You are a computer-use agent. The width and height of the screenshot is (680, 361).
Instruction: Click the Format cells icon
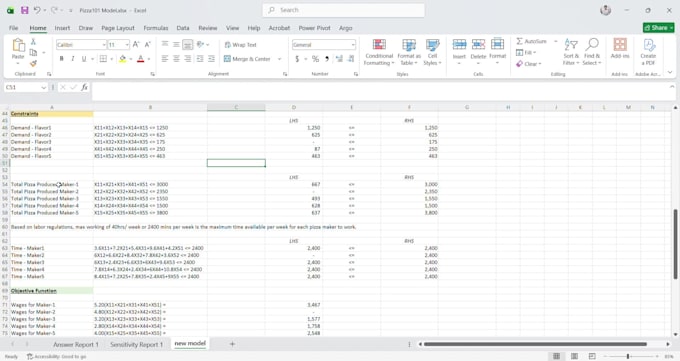(x=497, y=44)
